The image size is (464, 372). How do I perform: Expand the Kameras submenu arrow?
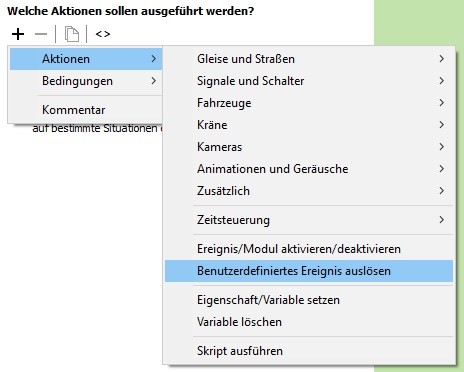tap(441, 147)
